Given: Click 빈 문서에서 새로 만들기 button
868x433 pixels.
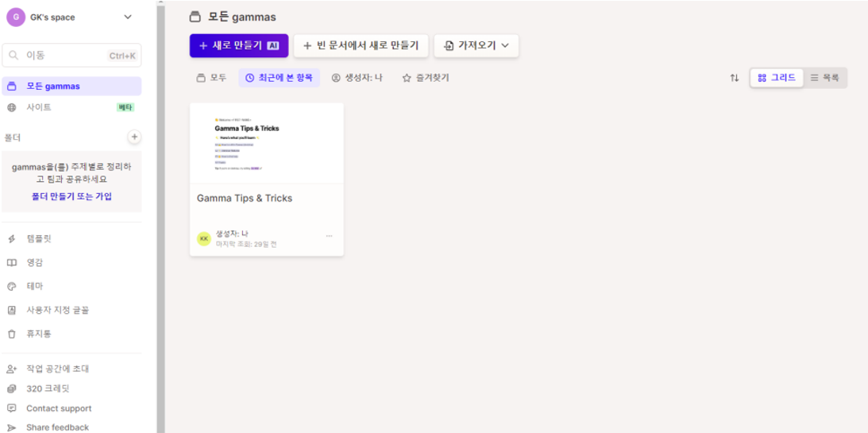Looking at the screenshot, I should point(361,45).
